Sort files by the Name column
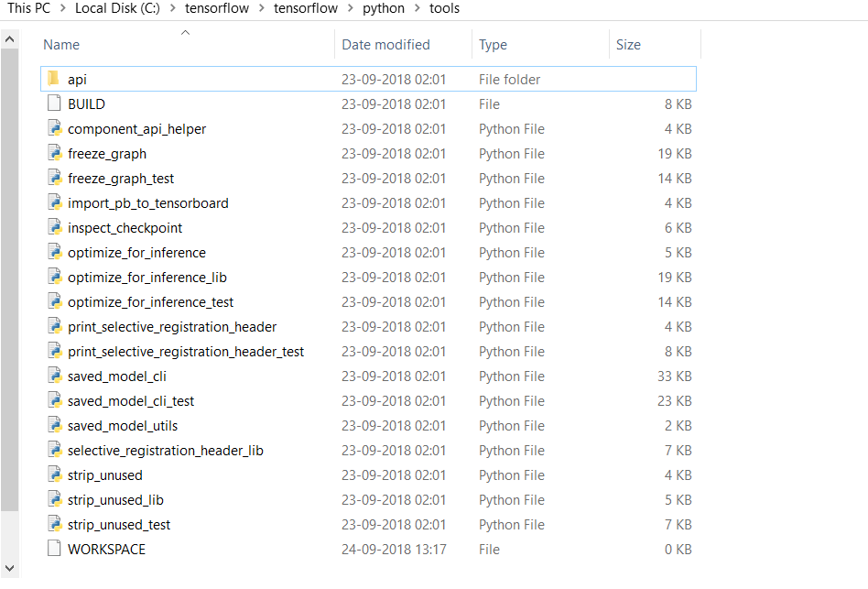868x589 pixels. point(60,44)
